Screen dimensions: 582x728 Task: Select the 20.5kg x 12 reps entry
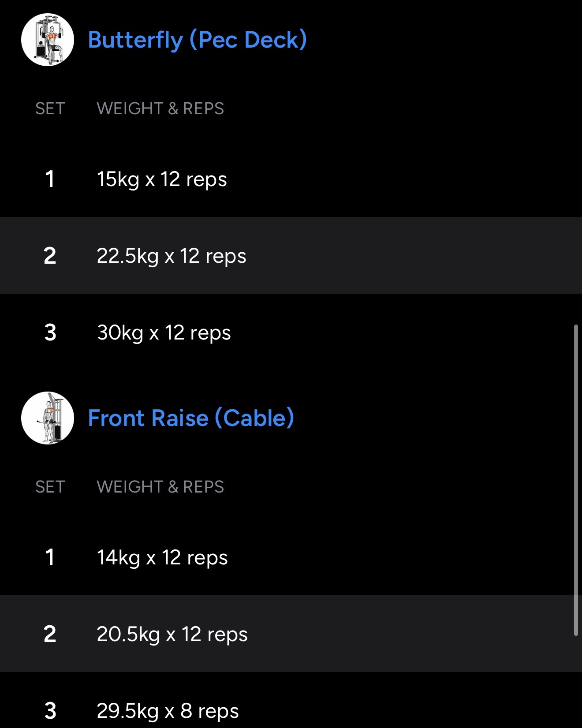172,634
